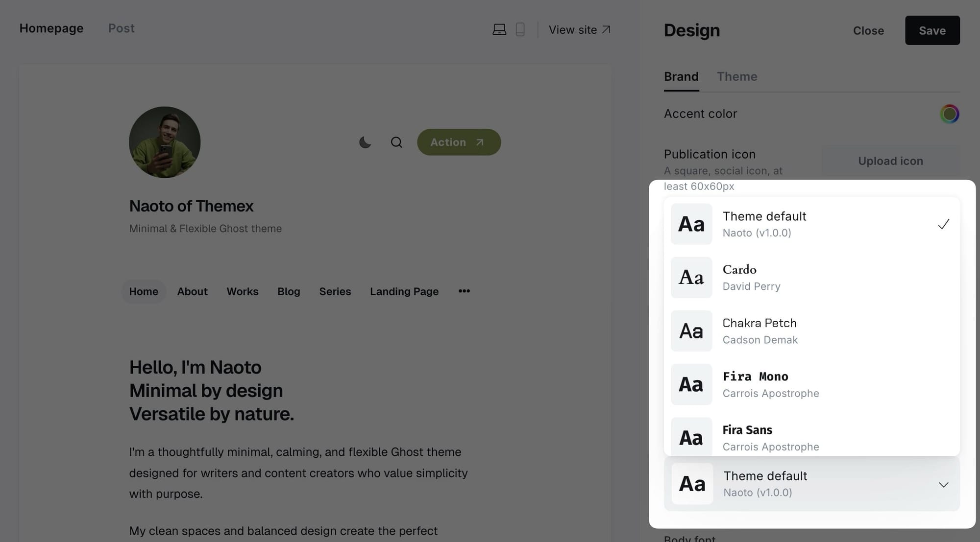This screenshot has height=542, width=980.
Task: Toggle dark mode moon icon
Action: (x=365, y=142)
